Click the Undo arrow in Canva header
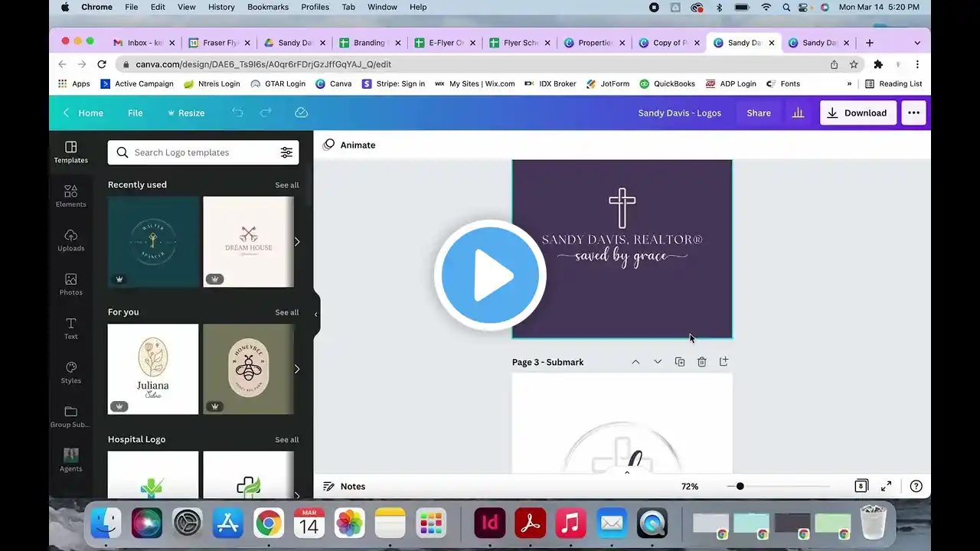The image size is (980, 551). pos(237,112)
